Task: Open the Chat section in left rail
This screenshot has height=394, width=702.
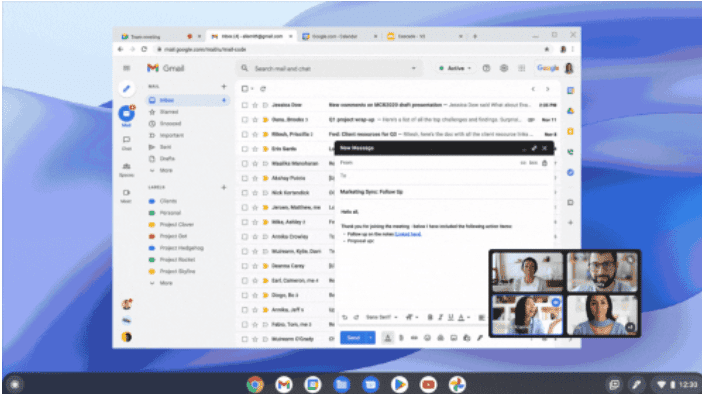Action: click(x=127, y=143)
